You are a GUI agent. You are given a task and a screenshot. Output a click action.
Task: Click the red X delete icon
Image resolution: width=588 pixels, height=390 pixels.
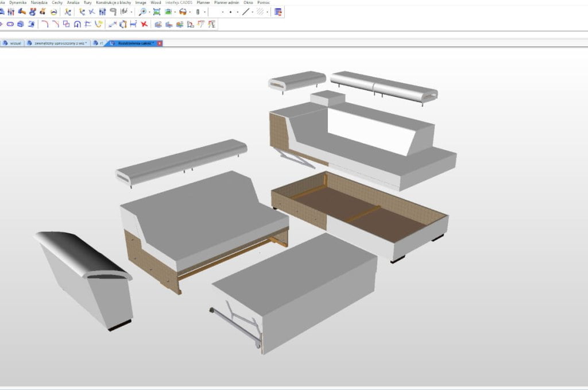[144, 25]
